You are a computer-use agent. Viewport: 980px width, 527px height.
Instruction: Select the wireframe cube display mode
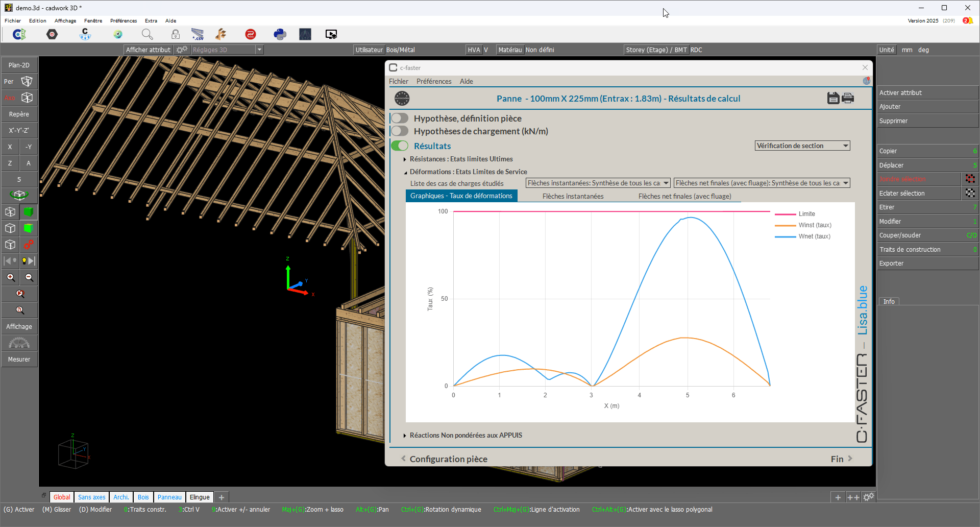10,212
